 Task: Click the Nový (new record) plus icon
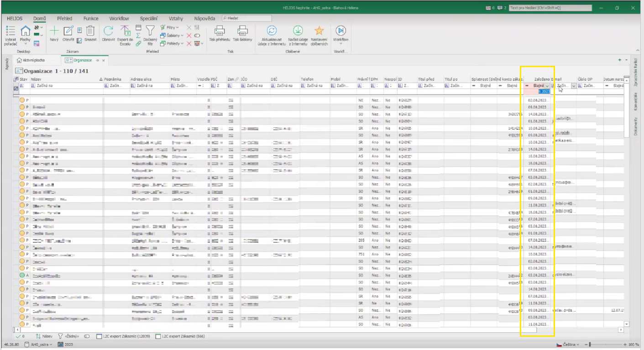tap(54, 31)
